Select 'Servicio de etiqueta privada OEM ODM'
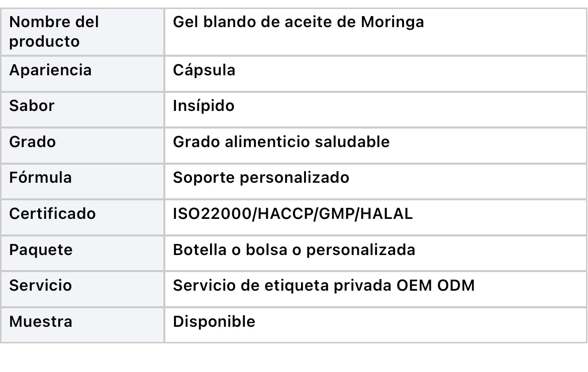 pos(324,286)
